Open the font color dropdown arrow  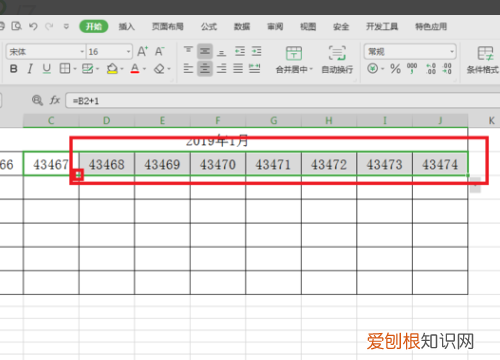(145, 69)
